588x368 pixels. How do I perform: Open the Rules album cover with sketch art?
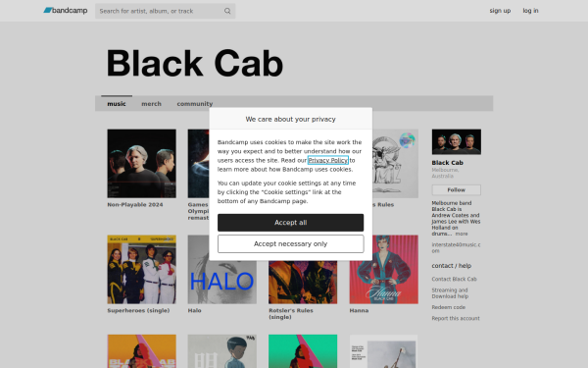[395, 163]
